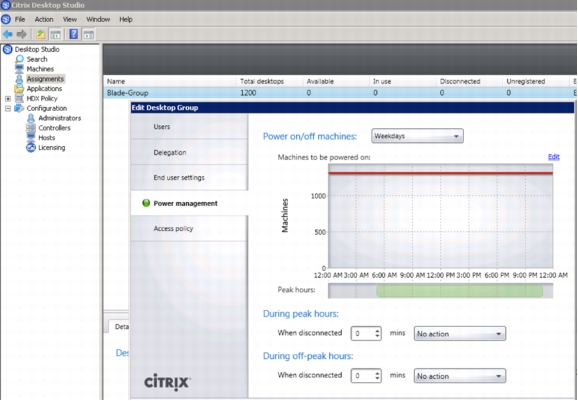Image resolution: width=578 pixels, height=401 pixels.
Task: Select the Power management page
Action: pos(189,203)
